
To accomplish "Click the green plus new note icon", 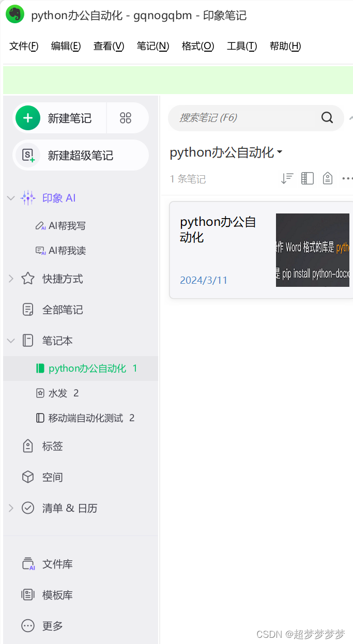I will pyautogui.click(x=28, y=118).
